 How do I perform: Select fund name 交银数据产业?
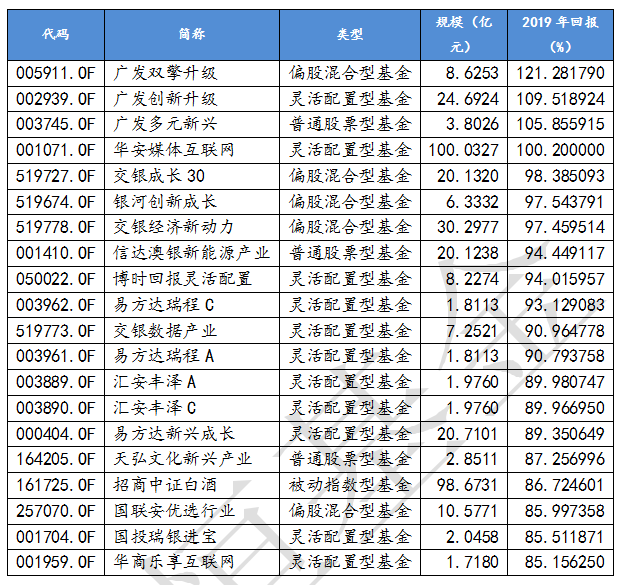165,331
